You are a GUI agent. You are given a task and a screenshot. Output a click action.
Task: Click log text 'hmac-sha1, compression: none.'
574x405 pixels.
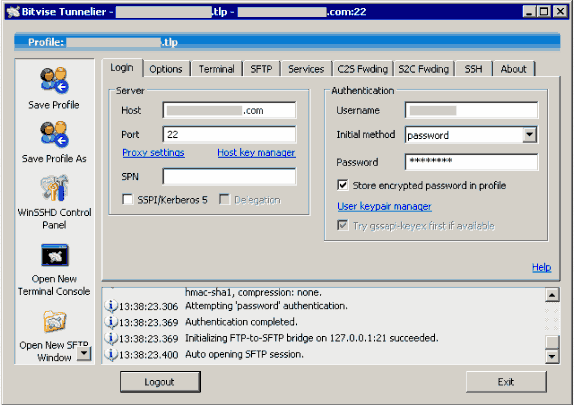point(253,292)
